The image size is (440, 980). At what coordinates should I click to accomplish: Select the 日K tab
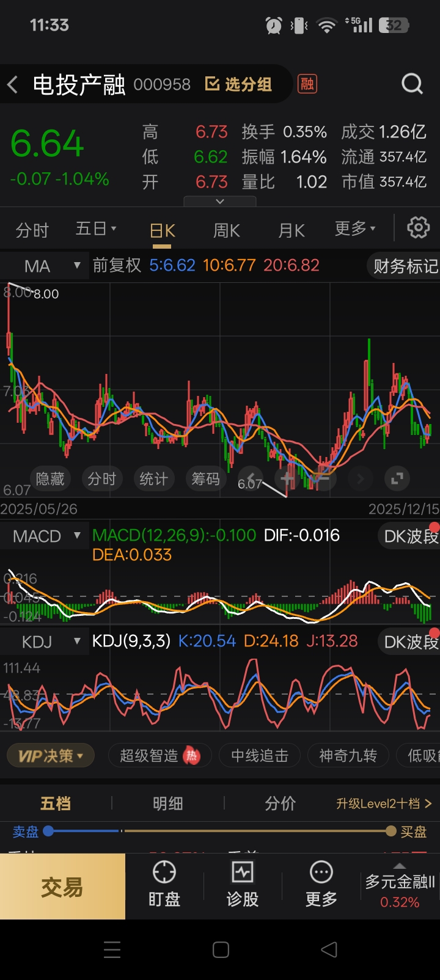(x=162, y=231)
